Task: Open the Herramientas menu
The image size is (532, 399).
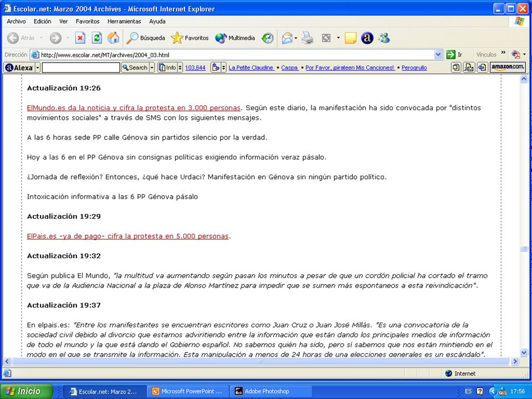Action: (x=124, y=22)
